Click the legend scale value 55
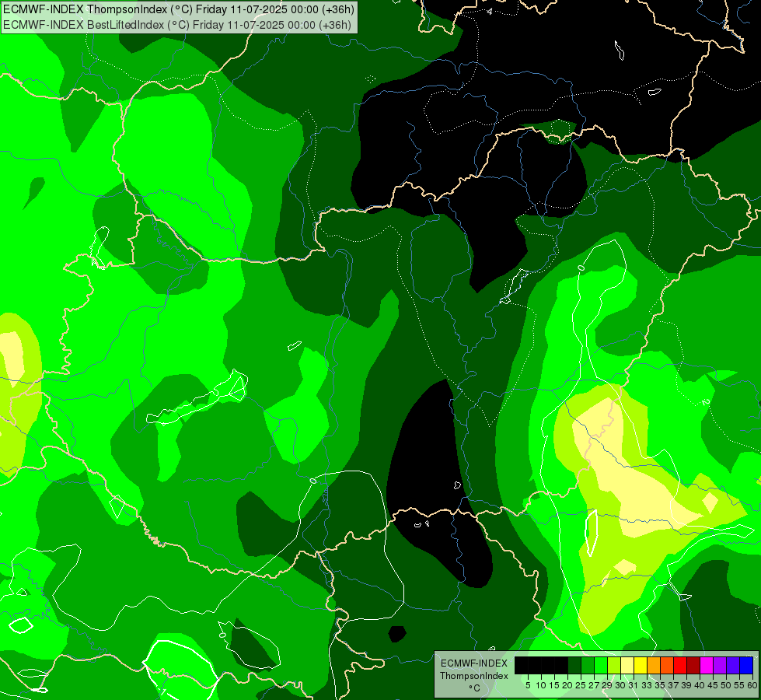This screenshot has width=761, height=700. pyautogui.click(x=740, y=685)
